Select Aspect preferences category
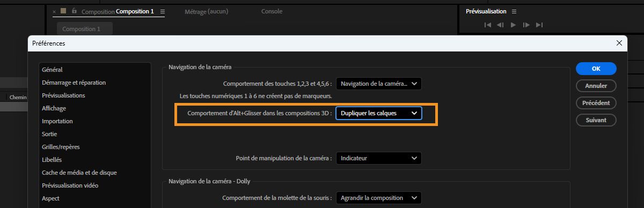 [x=50, y=198]
